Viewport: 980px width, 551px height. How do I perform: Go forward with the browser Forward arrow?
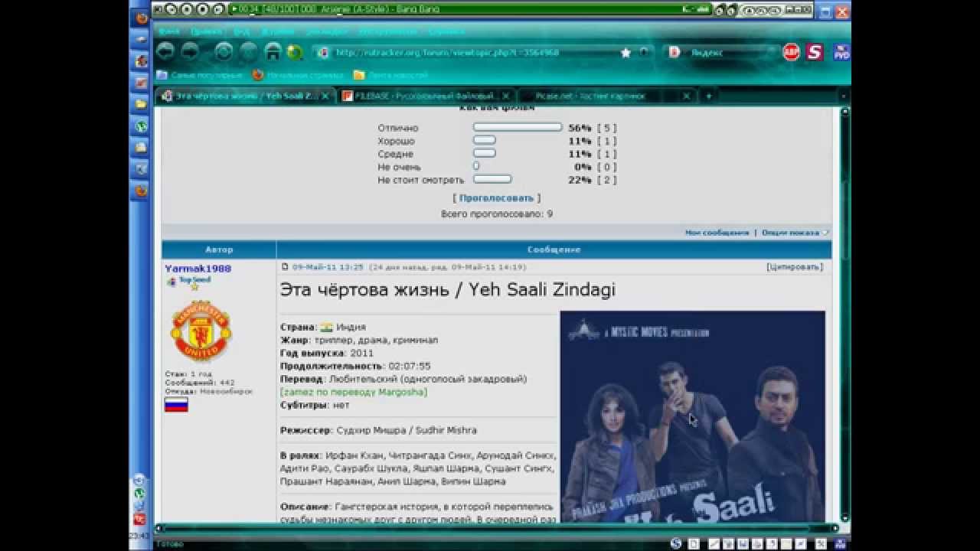click(x=190, y=52)
